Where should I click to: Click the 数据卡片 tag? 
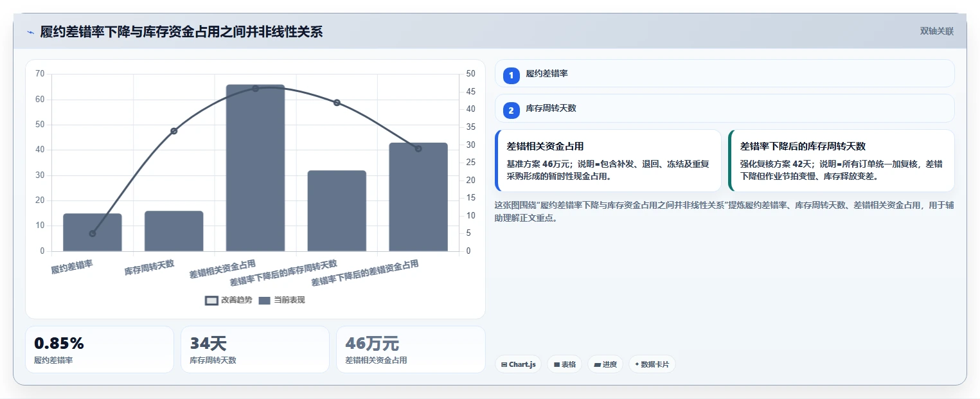(652, 364)
